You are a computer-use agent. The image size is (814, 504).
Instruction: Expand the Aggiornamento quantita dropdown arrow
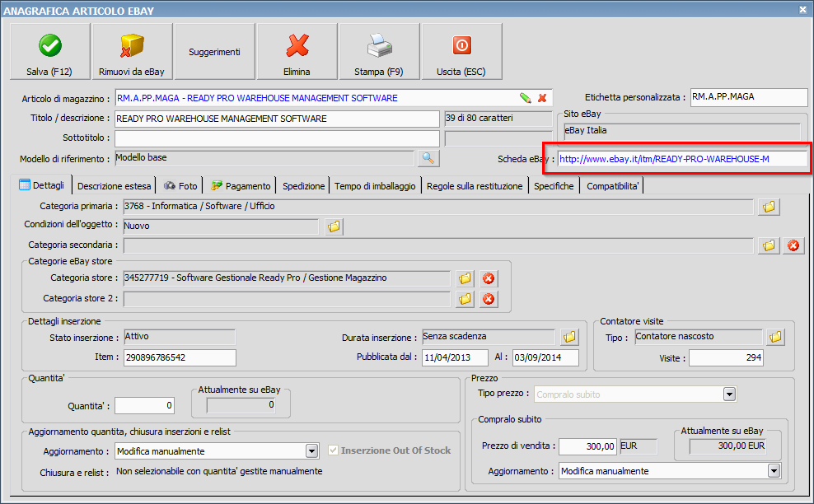click(x=311, y=451)
